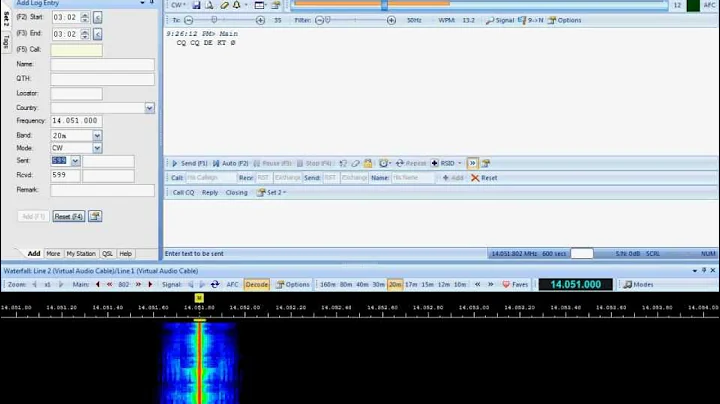This screenshot has width=720, height=404.
Task: Click Auto (F2) send button
Action: coord(231,163)
